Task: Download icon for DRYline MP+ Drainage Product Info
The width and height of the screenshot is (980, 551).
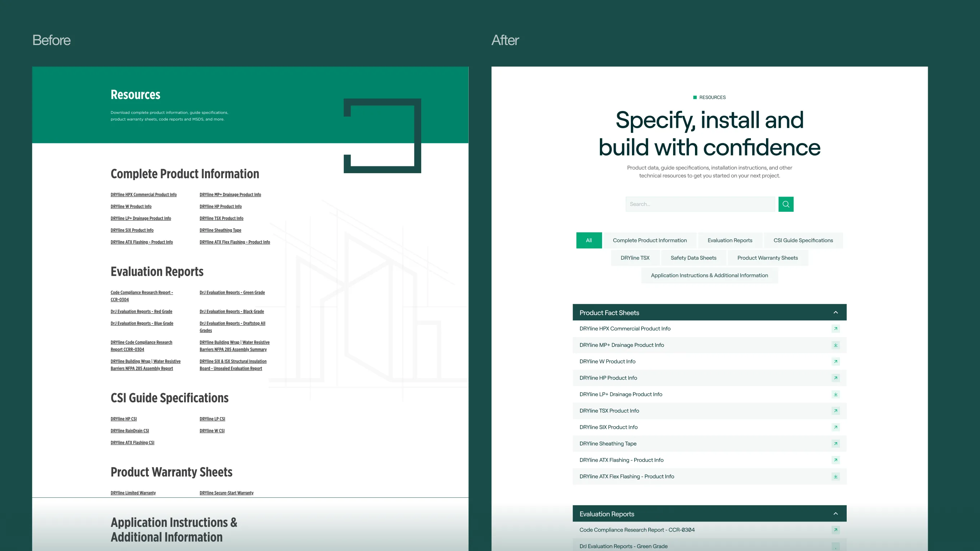Action: pyautogui.click(x=836, y=345)
